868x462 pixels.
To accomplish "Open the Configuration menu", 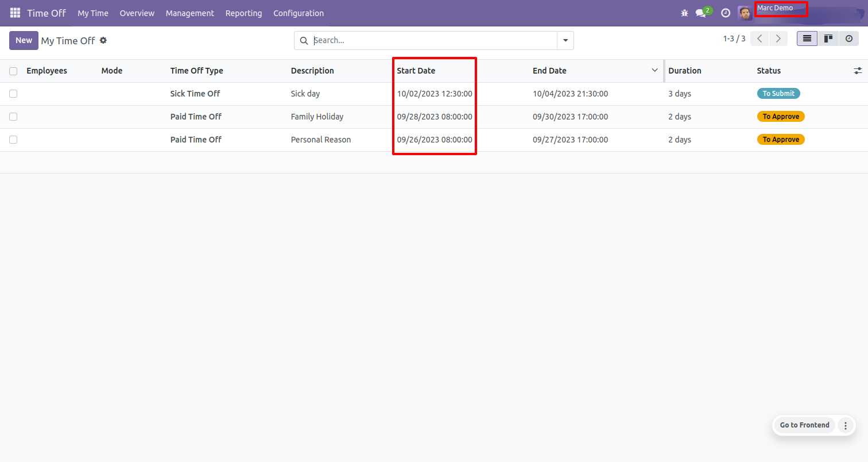I will pyautogui.click(x=299, y=13).
